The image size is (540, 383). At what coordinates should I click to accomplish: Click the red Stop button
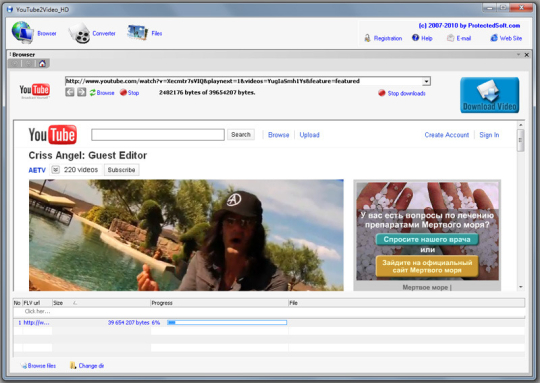pyautogui.click(x=129, y=93)
